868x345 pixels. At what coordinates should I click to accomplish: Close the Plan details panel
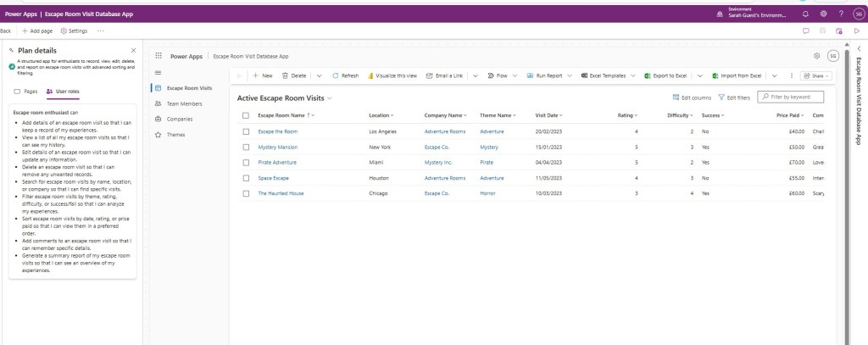[133, 51]
